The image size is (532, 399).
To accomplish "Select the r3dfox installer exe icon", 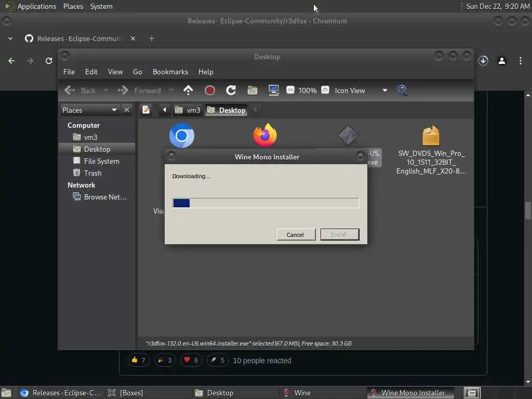I will point(348,135).
